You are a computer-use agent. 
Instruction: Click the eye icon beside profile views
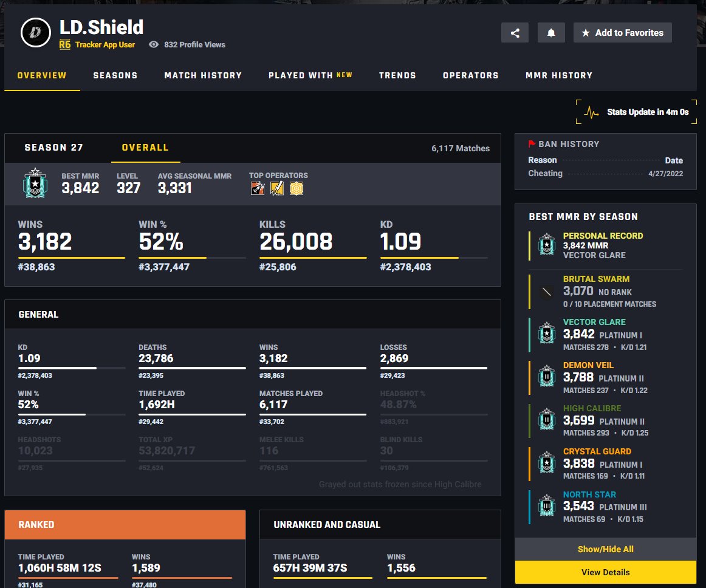154,44
